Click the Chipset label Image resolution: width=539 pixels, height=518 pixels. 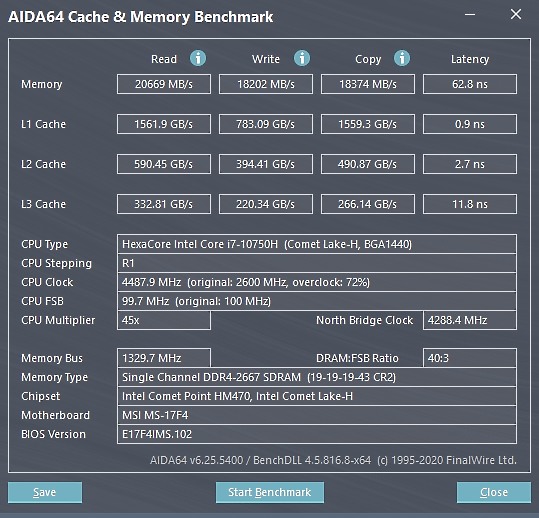(41, 396)
